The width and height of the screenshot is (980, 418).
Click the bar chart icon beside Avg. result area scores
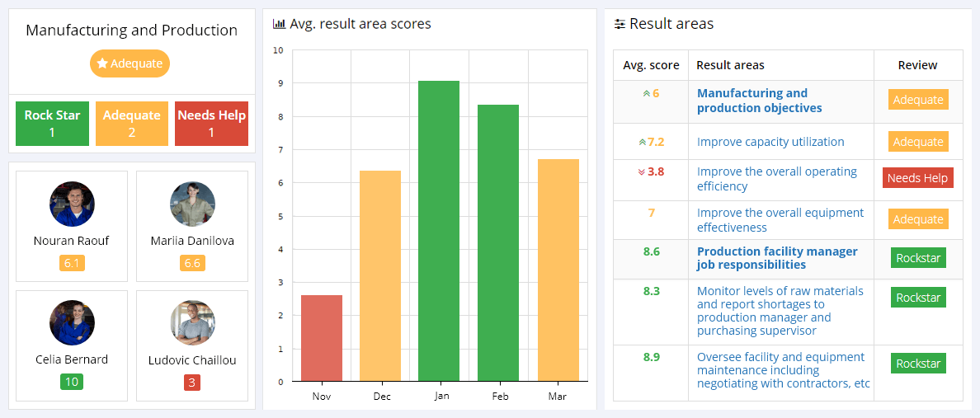(x=279, y=24)
